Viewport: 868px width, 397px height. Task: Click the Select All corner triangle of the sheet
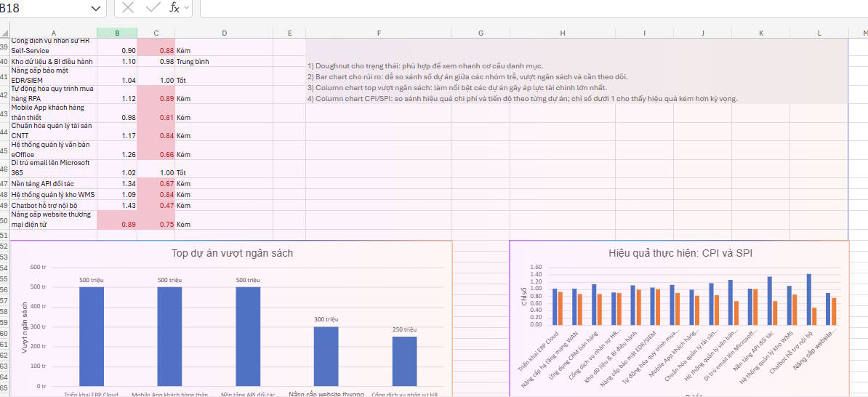(x=5, y=33)
